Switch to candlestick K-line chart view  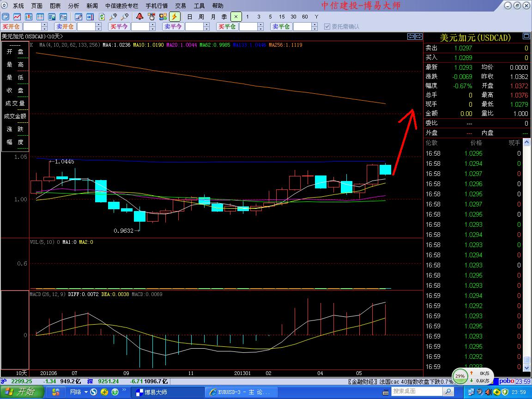click(29, 17)
